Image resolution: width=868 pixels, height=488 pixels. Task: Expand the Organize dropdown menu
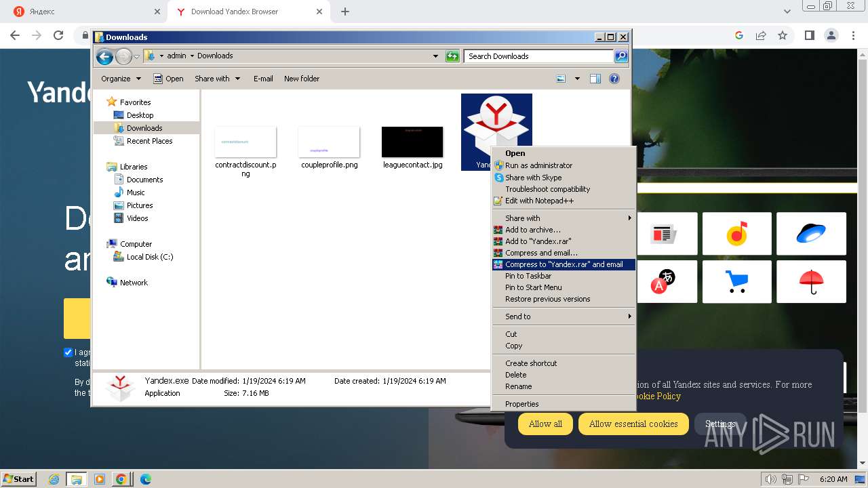click(121, 79)
